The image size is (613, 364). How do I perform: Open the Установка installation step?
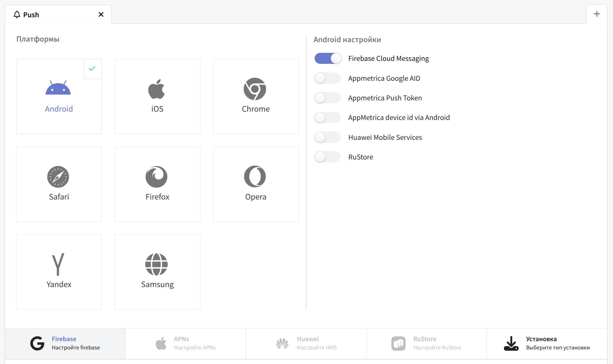(547, 344)
